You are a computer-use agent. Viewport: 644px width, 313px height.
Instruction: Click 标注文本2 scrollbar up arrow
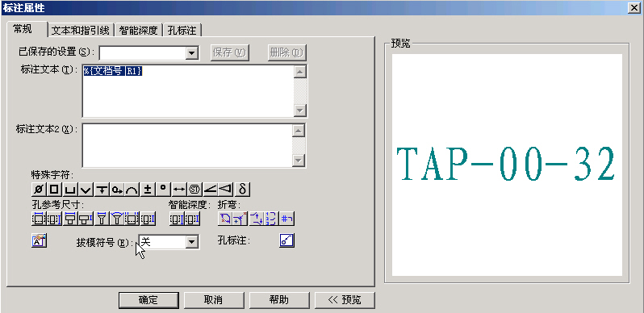click(299, 131)
